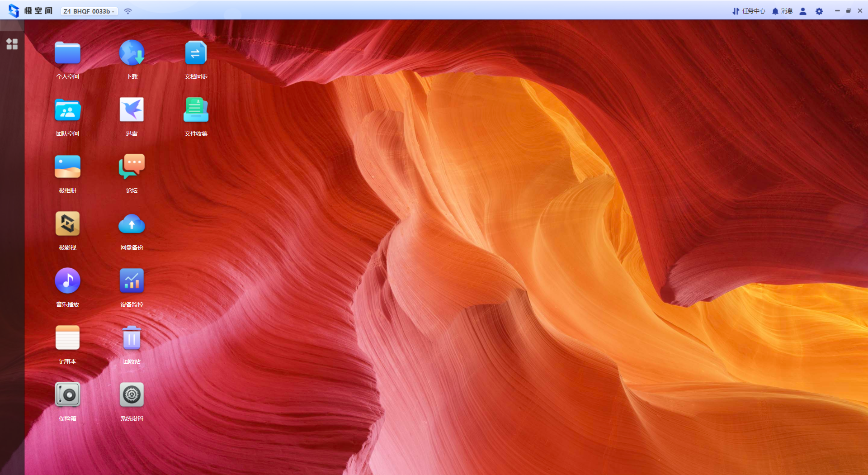Open the 系统设置 system settings app

pyautogui.click(x=132, y=395)
